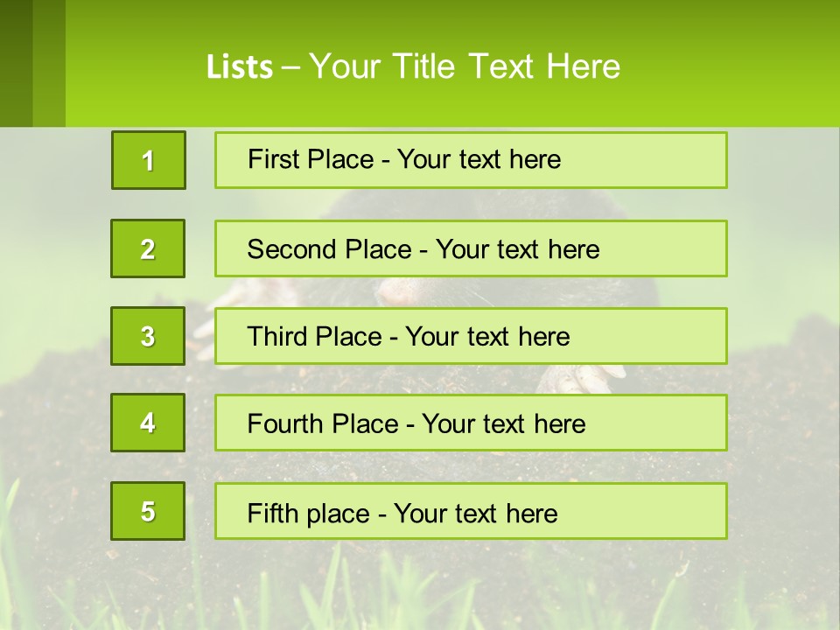Select the number 2 box

(148, 248)
